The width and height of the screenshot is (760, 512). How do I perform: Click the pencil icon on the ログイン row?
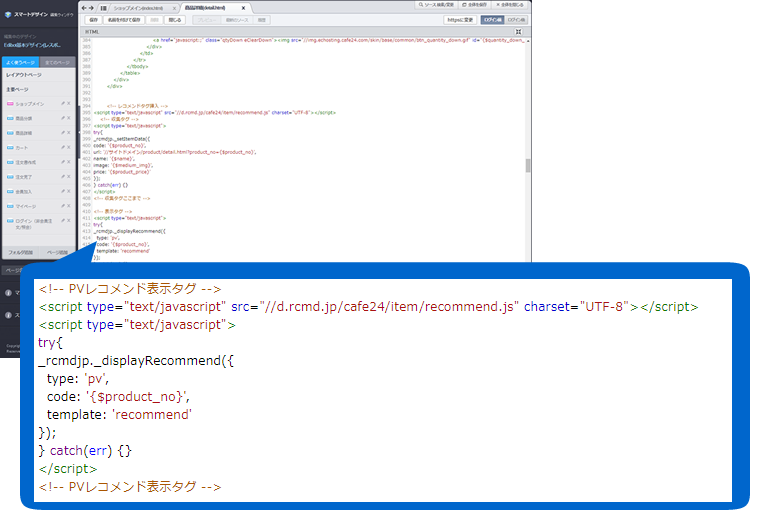pyautogui.click(x=63, y=221)
